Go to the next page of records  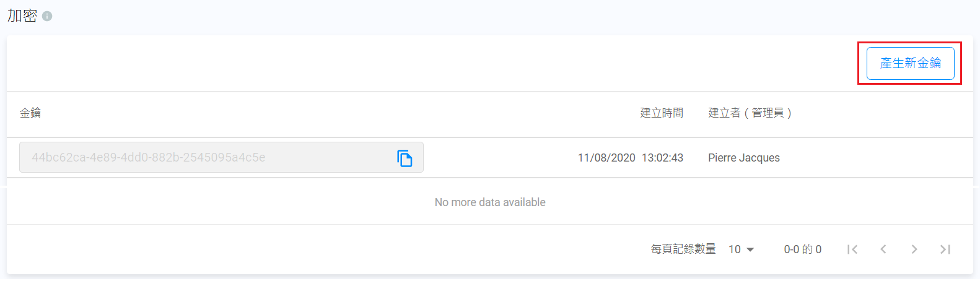tap(914, 249)
